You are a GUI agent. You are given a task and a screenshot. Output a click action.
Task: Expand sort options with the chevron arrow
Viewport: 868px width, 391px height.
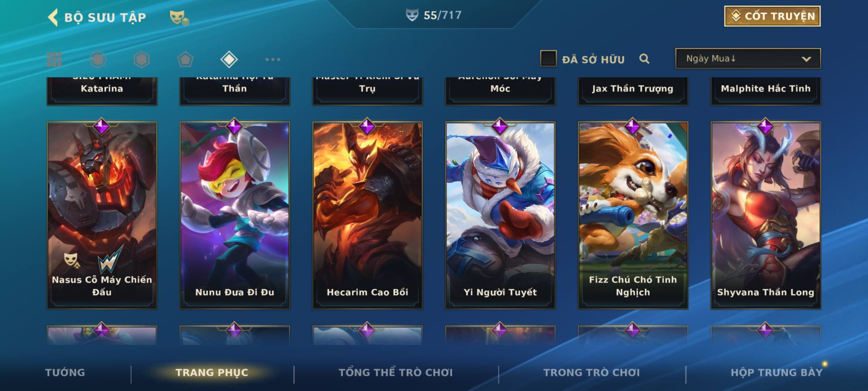pyautogui.click(x=806, y=59)
